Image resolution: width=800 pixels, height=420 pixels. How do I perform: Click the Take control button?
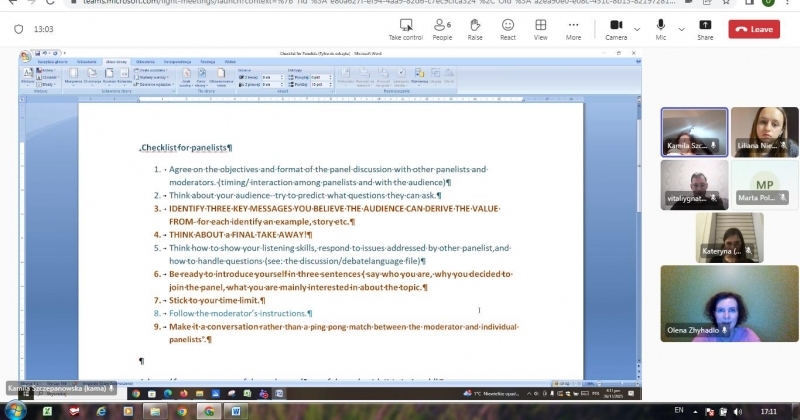405,29
